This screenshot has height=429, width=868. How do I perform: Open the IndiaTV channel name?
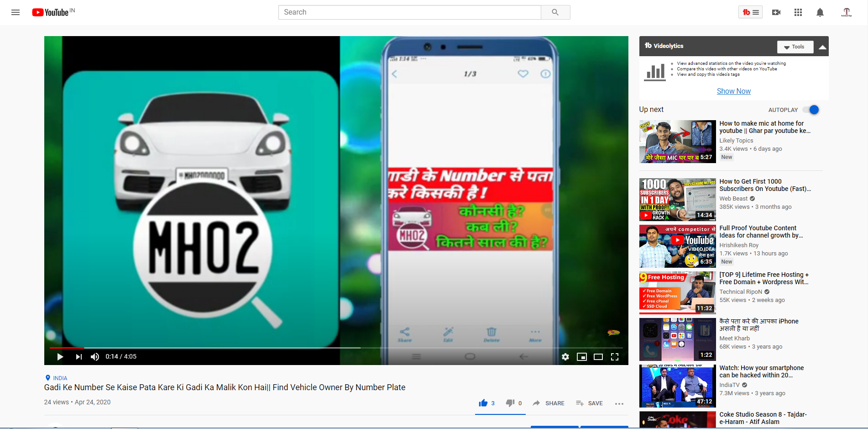[x=729, y=385]
